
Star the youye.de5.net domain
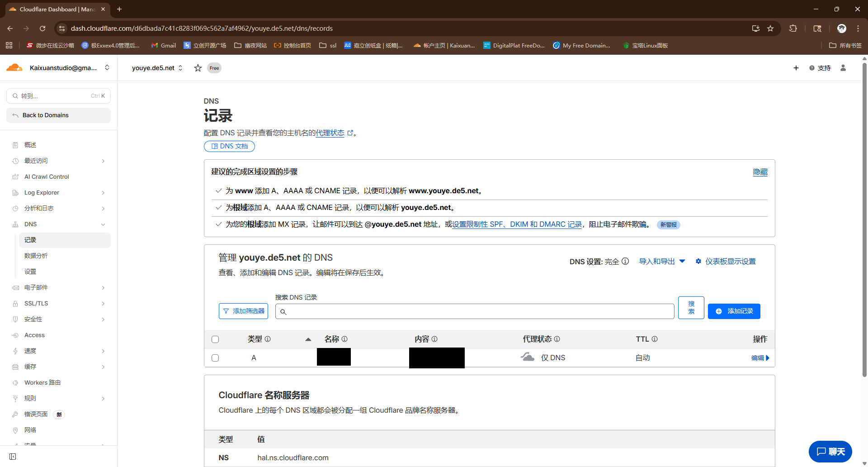click(x=198, y=68)
